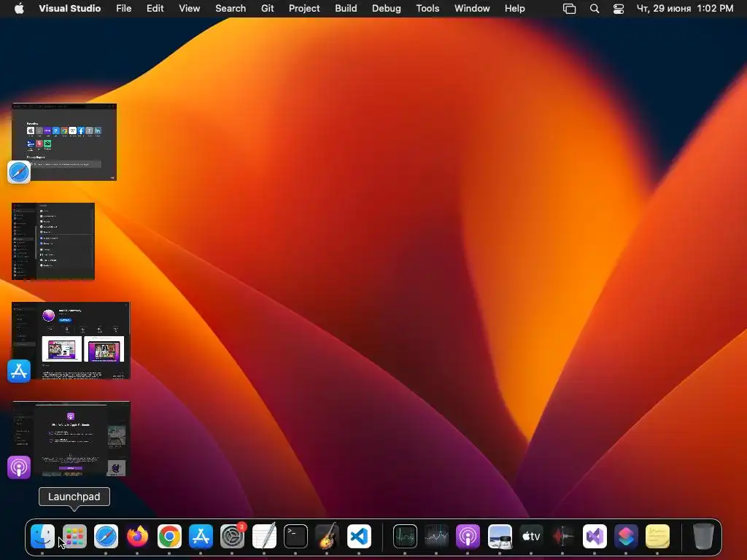Open Firefox from the Dock
Image resolution: width=747 pixels, height=560 pixels.
coord(137,536)
